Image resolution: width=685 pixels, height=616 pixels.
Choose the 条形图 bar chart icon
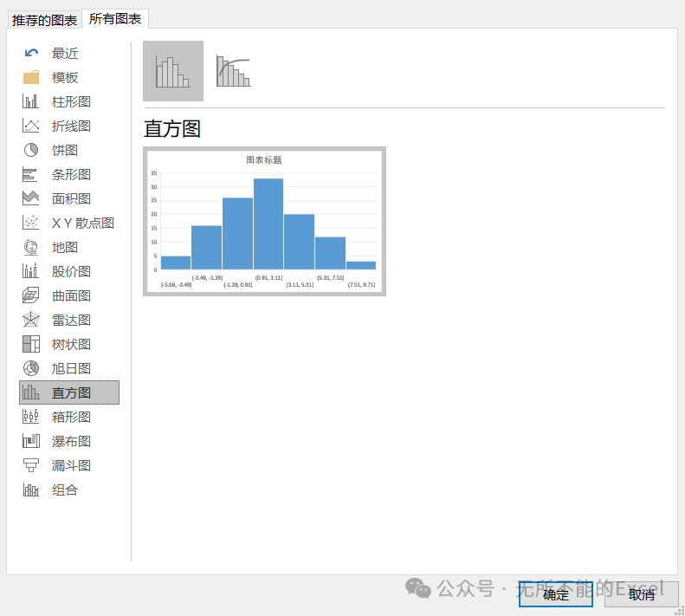point(30,174)
